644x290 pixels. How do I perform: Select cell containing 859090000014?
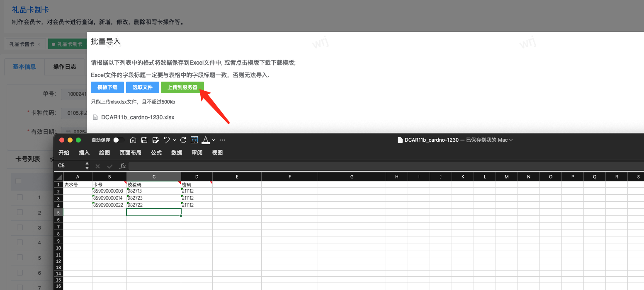pyautogui.click(x=109, y=198)
